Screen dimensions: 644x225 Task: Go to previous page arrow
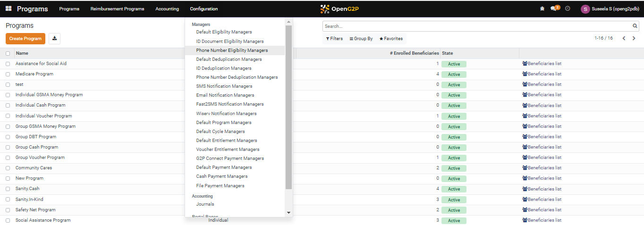coord(624,39)
